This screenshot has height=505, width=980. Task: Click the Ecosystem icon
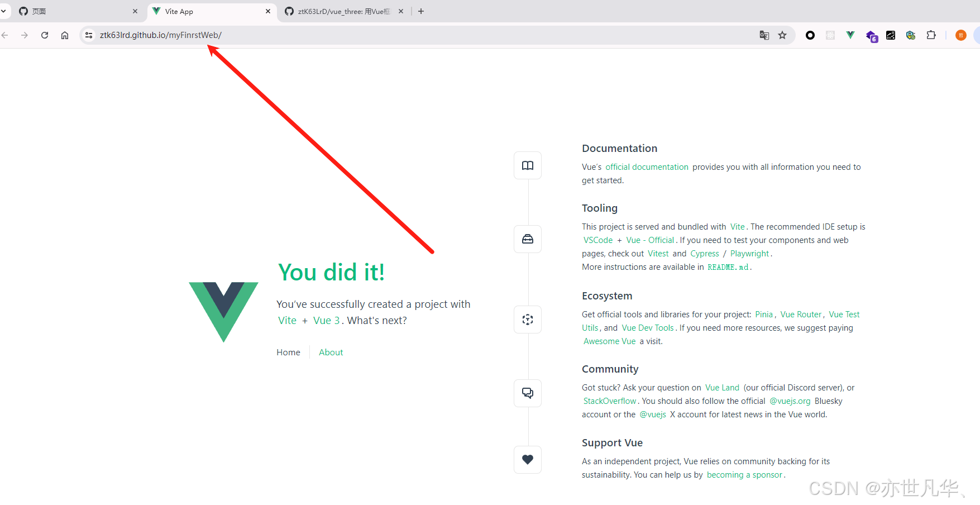tap(528, 320)
